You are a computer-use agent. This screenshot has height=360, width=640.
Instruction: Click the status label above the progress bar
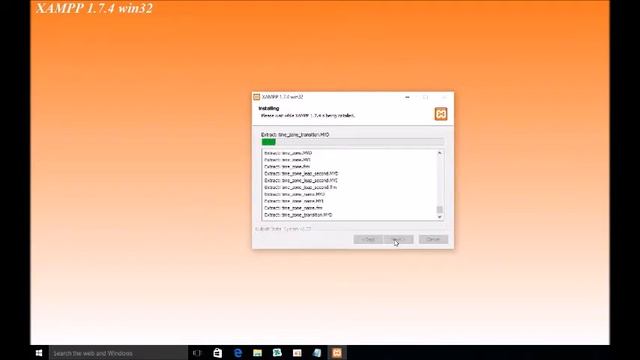click(295, 134)
